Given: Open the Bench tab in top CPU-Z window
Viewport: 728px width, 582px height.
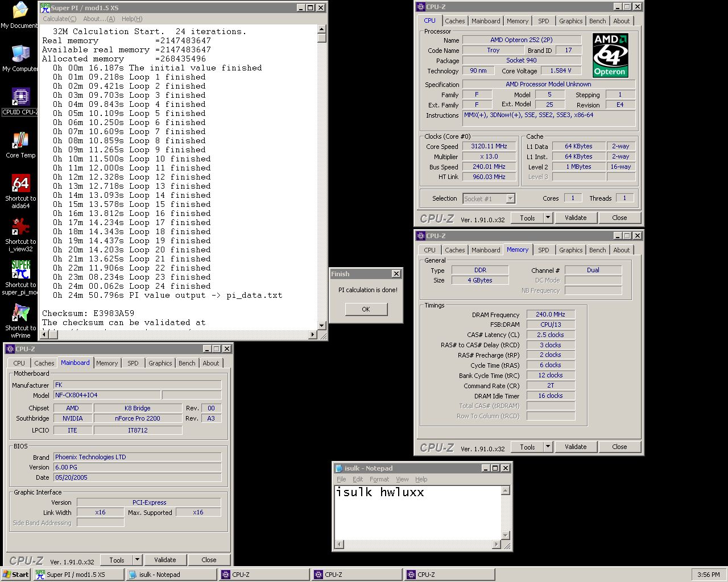Looking at the screenshot, I should coord(597,21).
